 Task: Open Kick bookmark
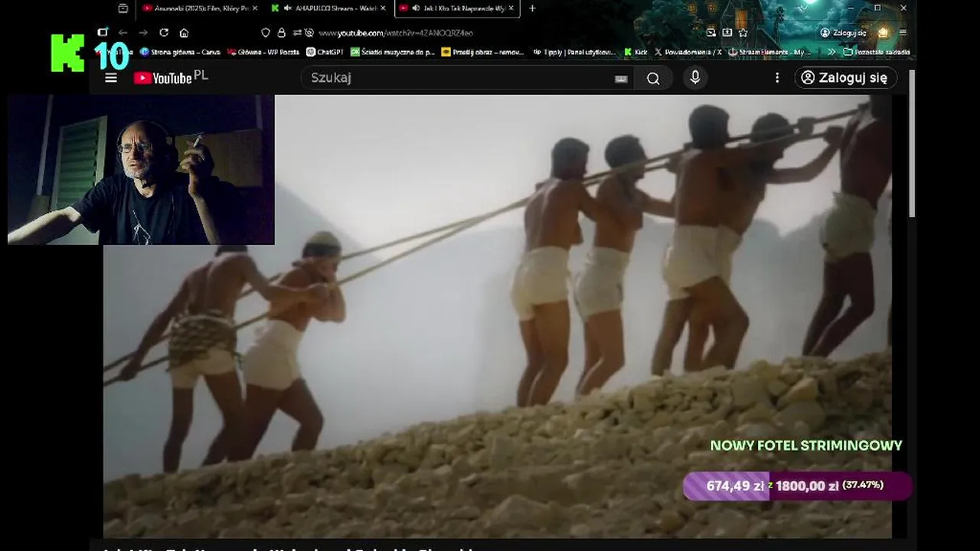[x=635, y=52]
